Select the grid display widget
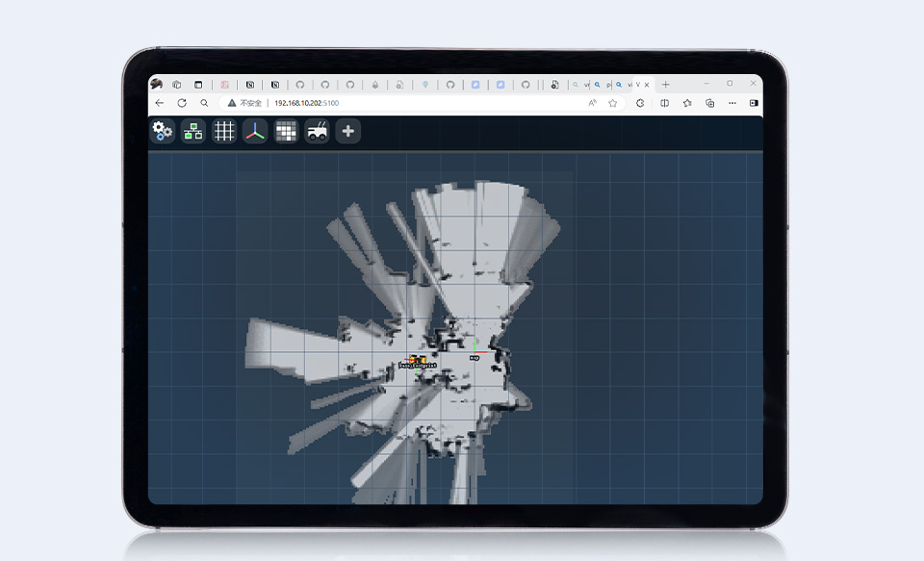924x561 pixels. [x=224, y=131]
